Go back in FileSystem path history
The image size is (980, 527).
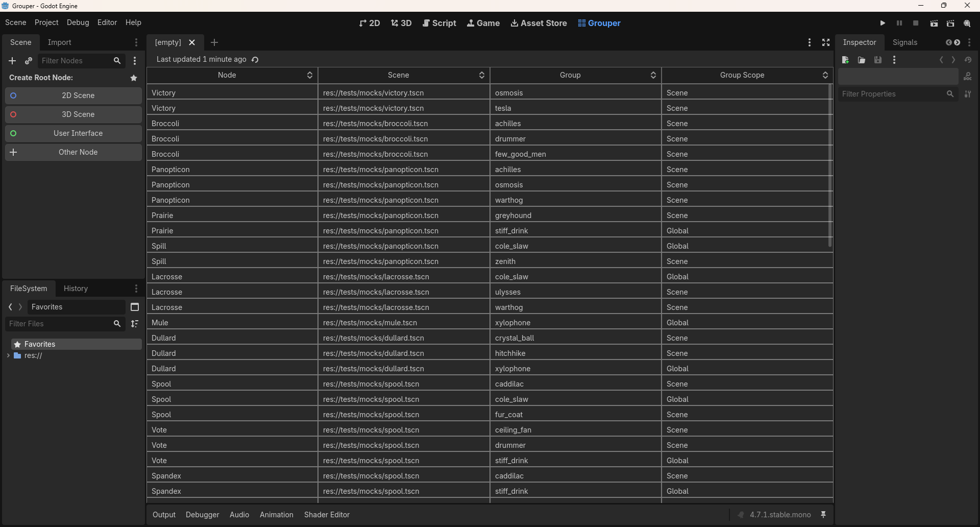pyautogui.click(x=10, y=307)
